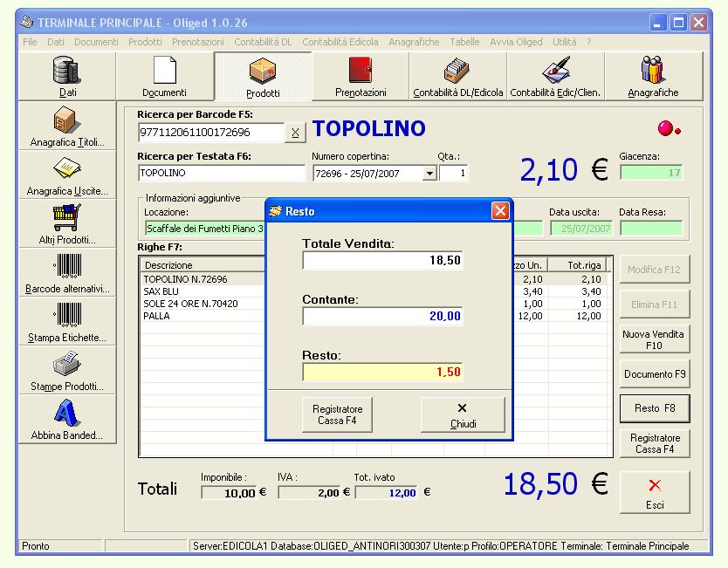The image size is (728, 568).
Task: Open the Anagrafiche menu bar item
Action: [x=414, y=42]
